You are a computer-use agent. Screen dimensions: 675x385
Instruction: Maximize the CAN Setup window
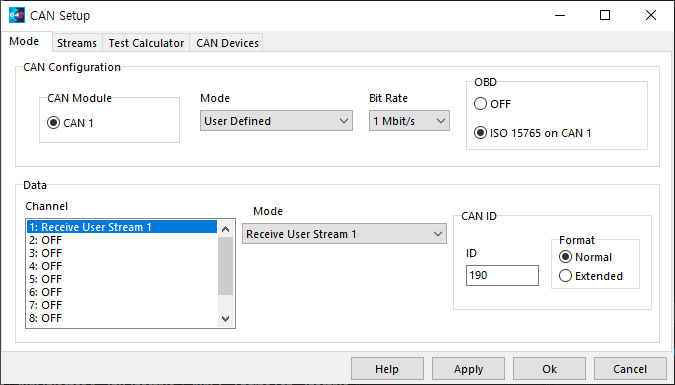pos(605,16)
